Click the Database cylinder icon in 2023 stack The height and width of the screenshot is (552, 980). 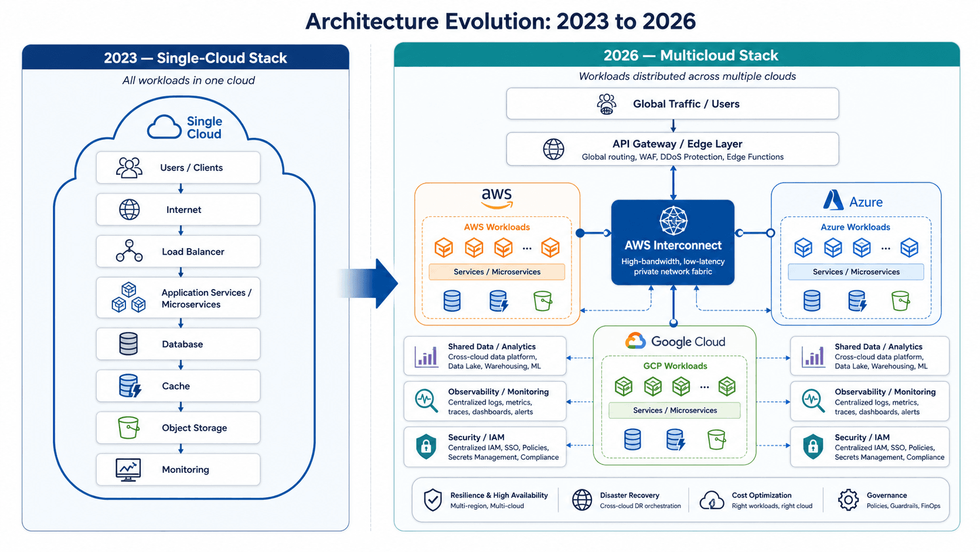click(128, 344)
